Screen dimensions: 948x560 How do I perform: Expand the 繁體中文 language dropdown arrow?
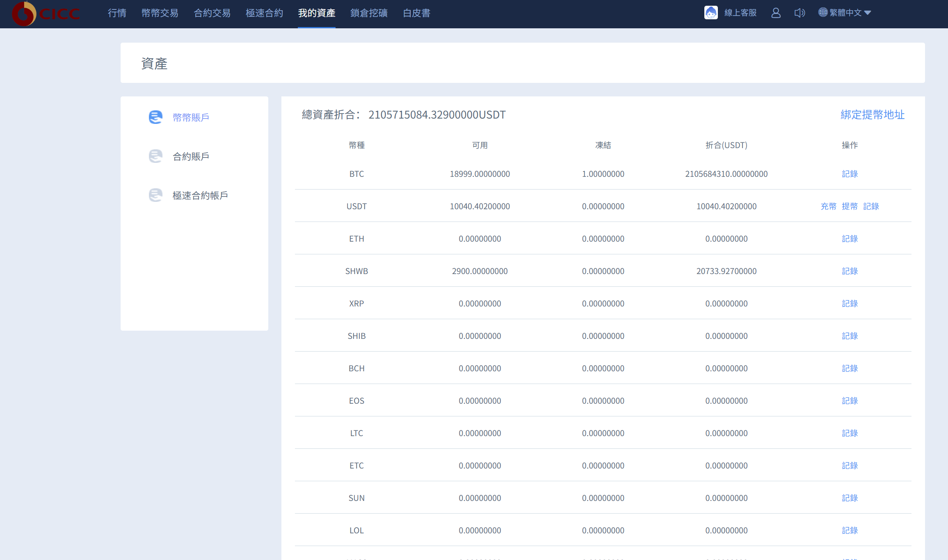pos(868,13)
